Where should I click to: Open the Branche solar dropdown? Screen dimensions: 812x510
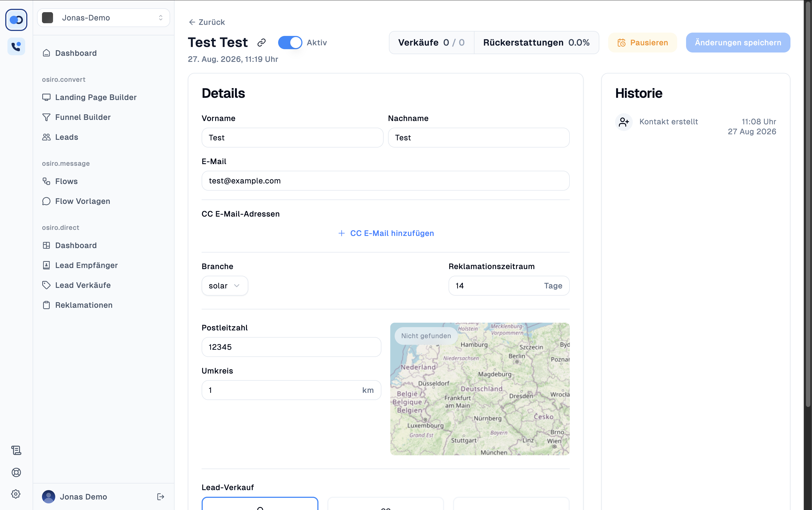225,286
